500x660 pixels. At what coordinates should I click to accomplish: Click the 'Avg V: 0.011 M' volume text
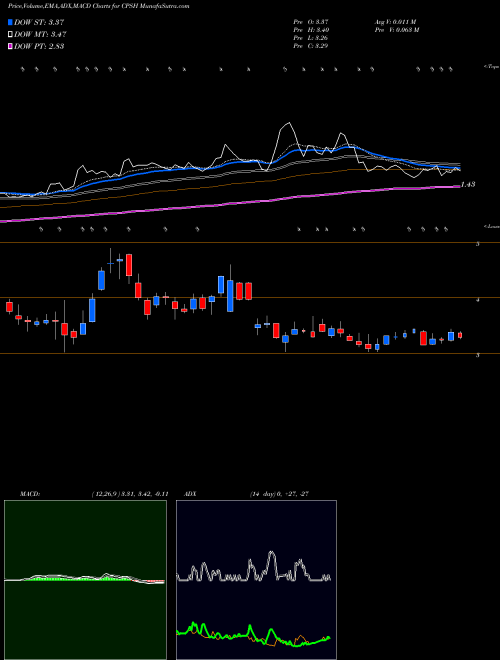click(396, 22)
